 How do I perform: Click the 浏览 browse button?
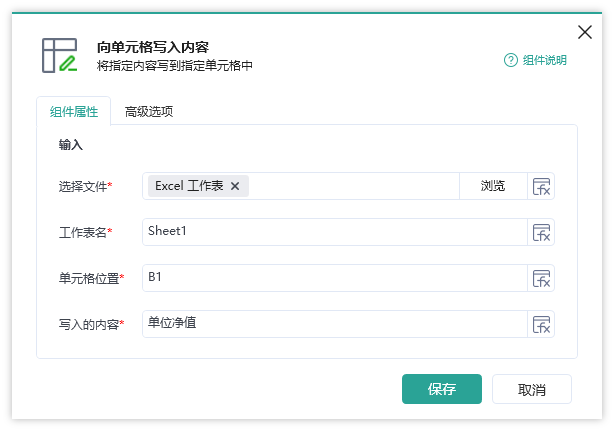(x=493, y=186)
